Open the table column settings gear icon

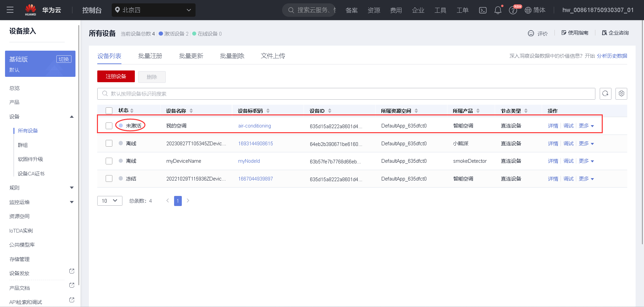pos(621,94)
